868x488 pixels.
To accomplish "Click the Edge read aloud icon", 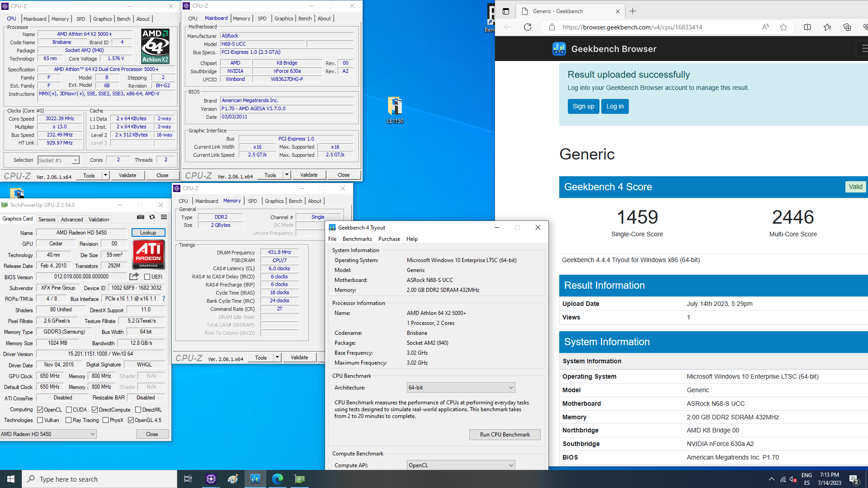I will 765,27.
